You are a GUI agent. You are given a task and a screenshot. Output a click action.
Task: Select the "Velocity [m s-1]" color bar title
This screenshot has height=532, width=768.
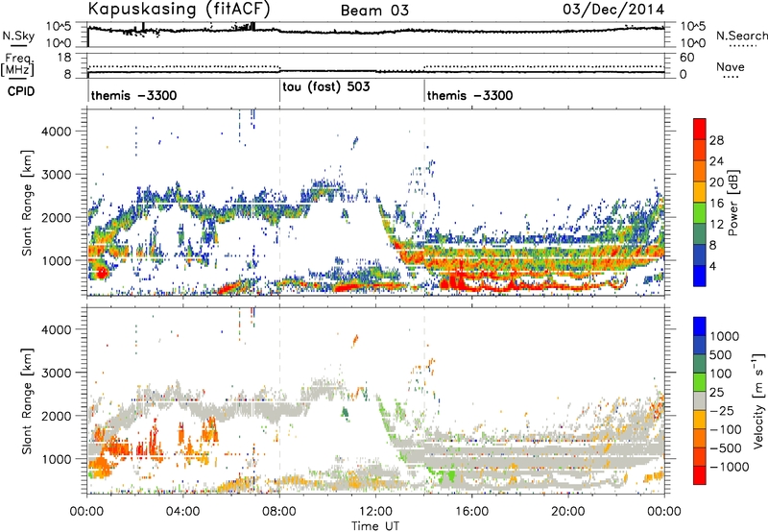(758, 400)
